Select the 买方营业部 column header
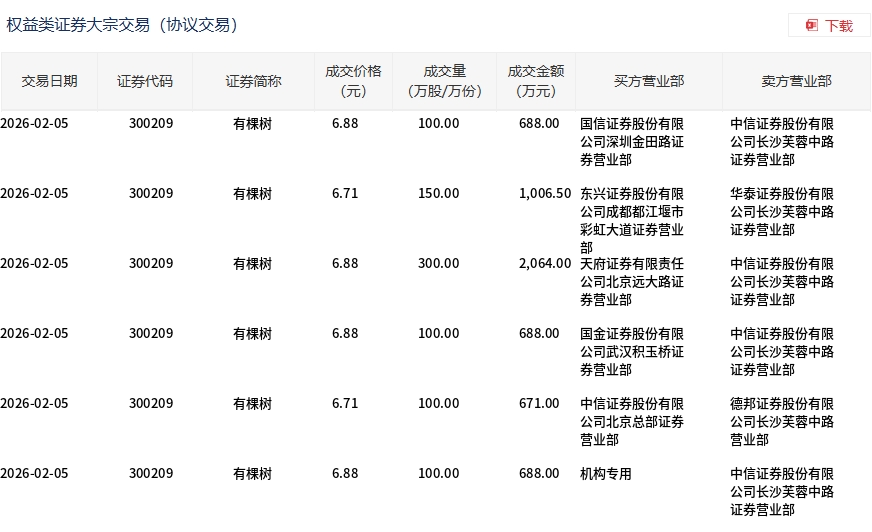 coord(649,81)
